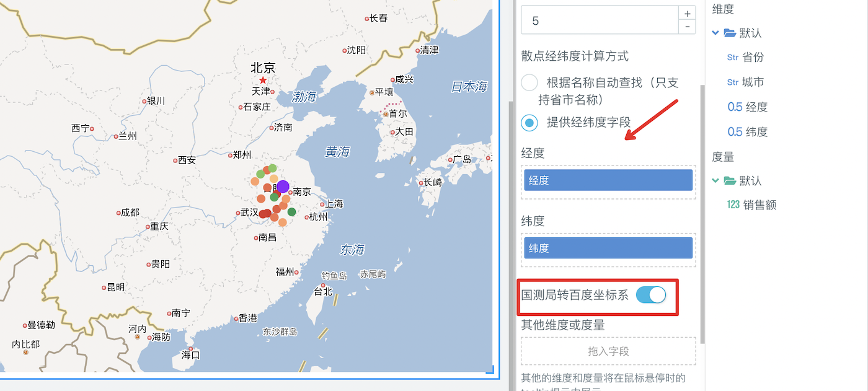Click the 0.5 type icon beside 纬度
868x391 pixels.
pyautogui.click(x=735, y=132)
